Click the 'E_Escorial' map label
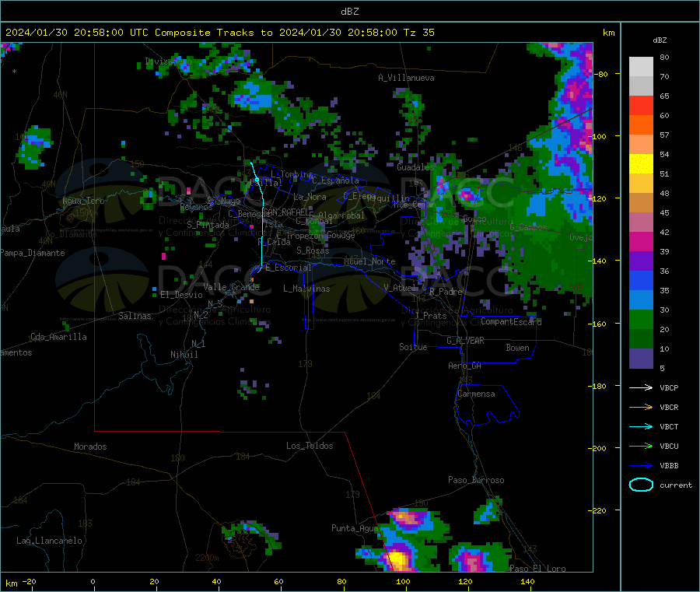This screenshot has width=700, height=592. pyautogui.click(x=289, y=268)
